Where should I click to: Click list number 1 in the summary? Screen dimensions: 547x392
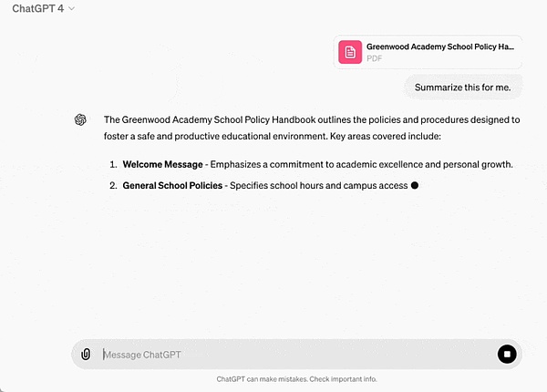coord(113,164)
